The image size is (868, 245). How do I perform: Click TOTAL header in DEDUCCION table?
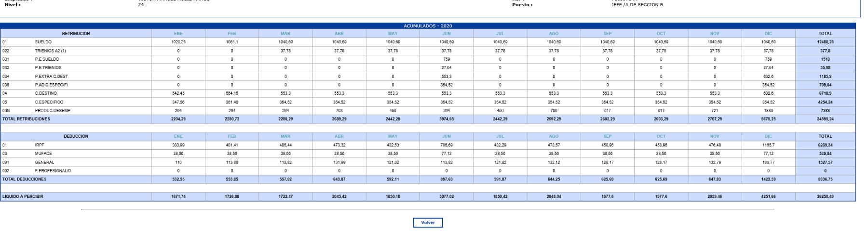click(825, 136)
